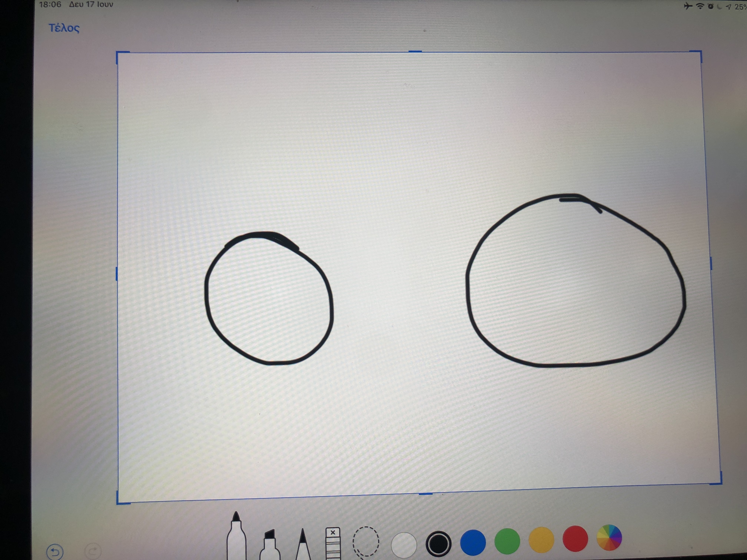This screenshot has height=560, width=747.
Task: Select the marker pen tool
Action: [236, 536]
